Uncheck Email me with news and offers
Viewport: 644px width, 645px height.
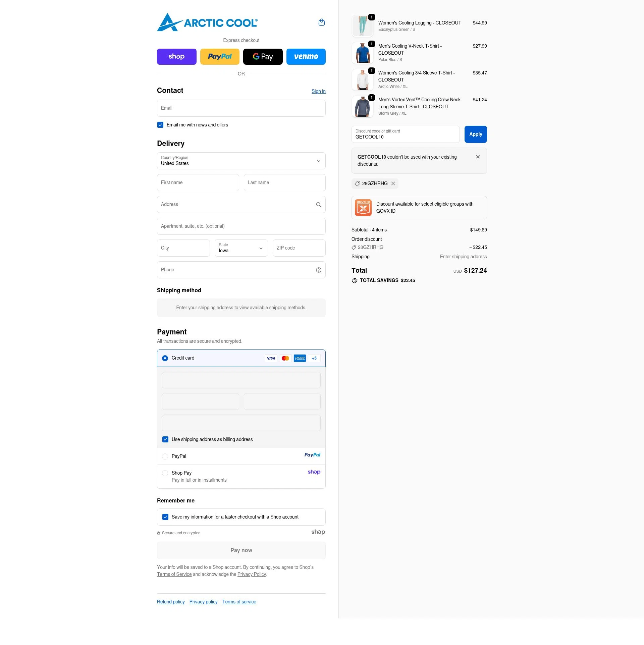160,125
